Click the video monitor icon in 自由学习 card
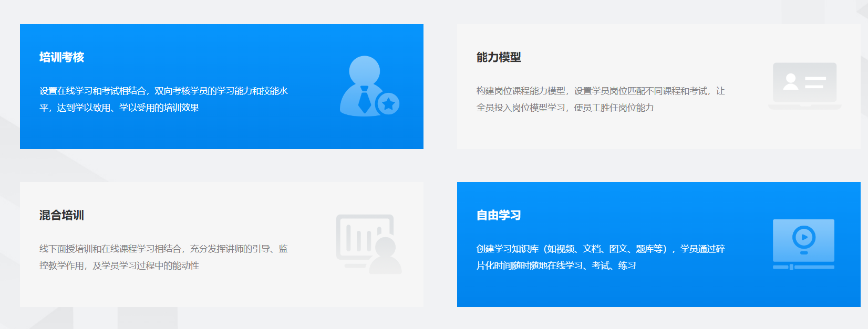Screen dimensions: 868x329 [803, 240]
